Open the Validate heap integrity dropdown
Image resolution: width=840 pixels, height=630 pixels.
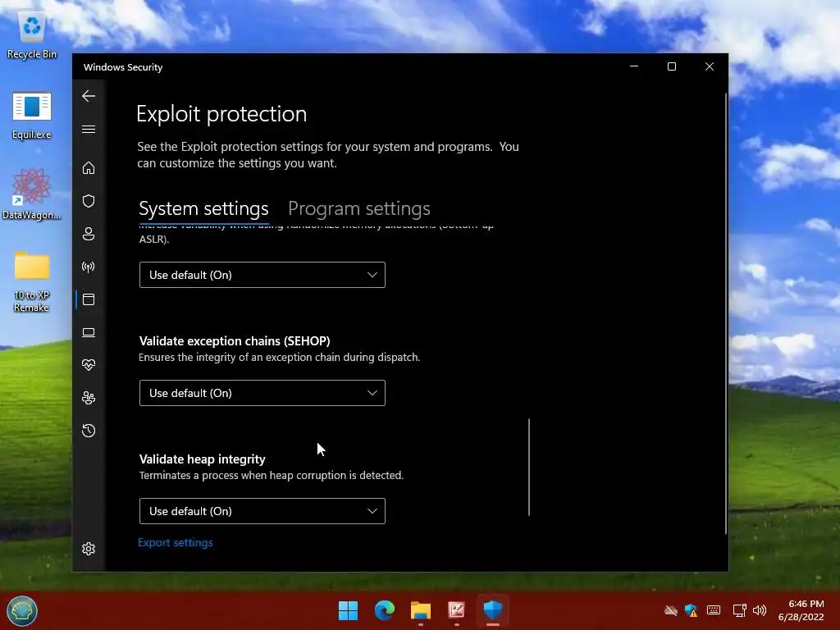pyautogui.click(x=262, y=511)
